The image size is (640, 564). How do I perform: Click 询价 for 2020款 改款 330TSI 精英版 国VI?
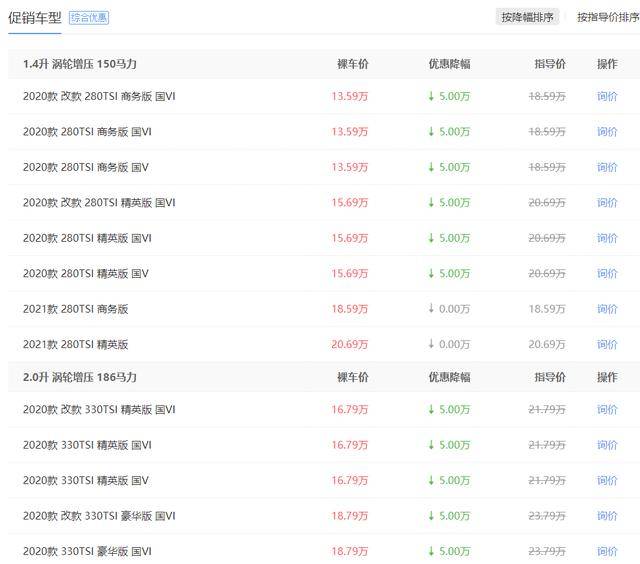coord(607,409)
